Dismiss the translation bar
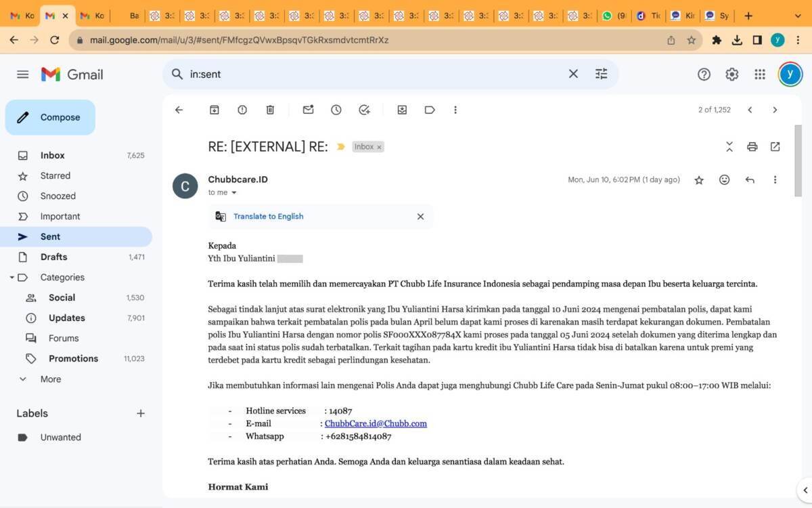812x508 pixels. 420,217
